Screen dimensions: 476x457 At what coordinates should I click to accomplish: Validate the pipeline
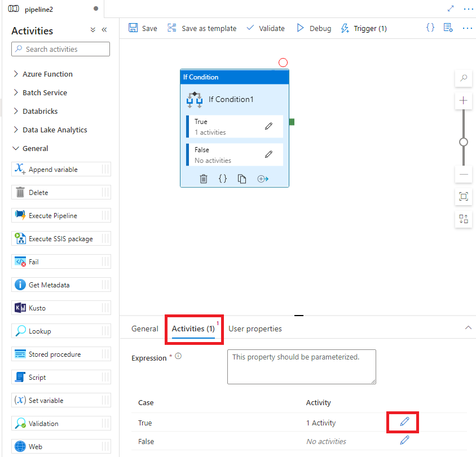pyautogui.click(x=266, y=28)
